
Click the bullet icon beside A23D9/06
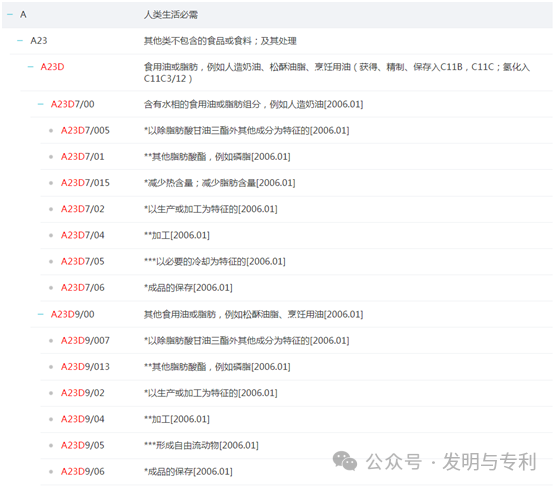coord(51,471)
